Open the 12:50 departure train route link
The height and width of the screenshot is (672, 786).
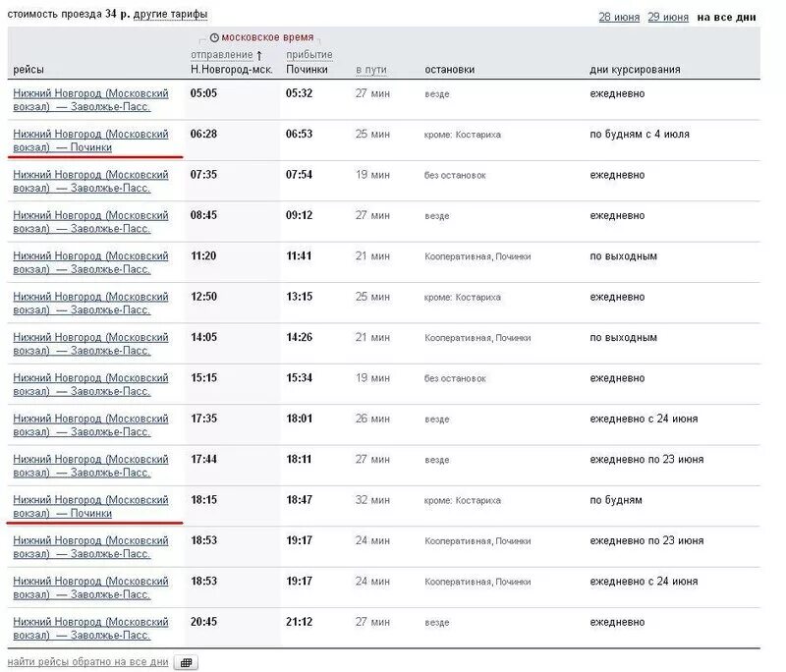[x=90, y=303]
